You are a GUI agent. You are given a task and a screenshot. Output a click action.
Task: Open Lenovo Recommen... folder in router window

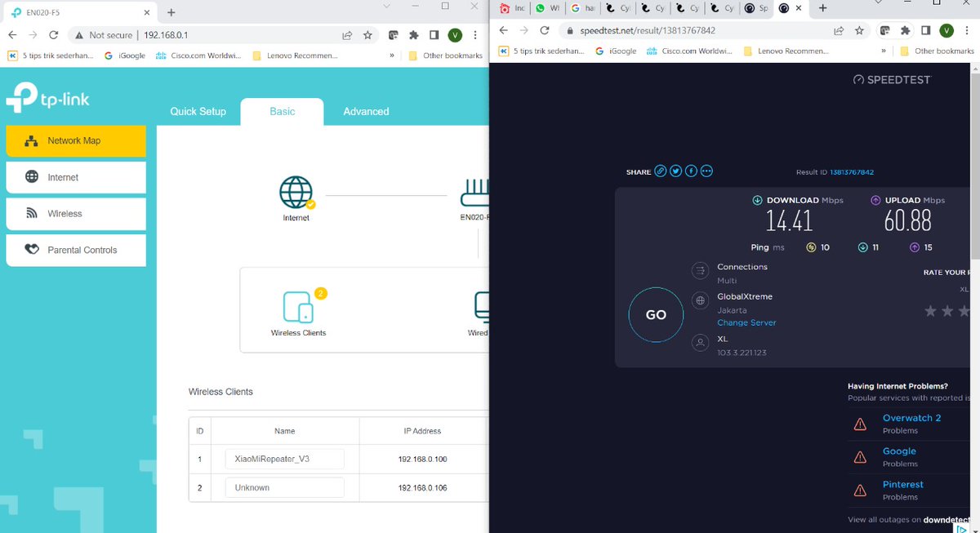(x=295, y=56)
